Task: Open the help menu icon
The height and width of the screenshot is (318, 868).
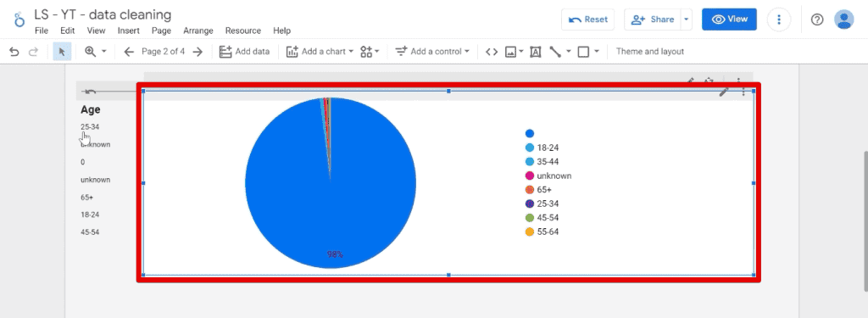Action: click(x=817, y=20)
